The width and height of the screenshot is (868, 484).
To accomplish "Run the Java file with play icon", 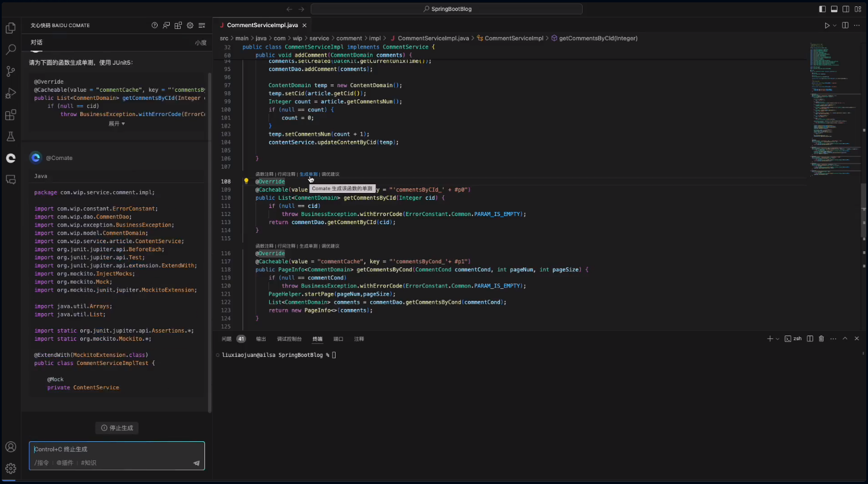I will (x=827, y=25).
